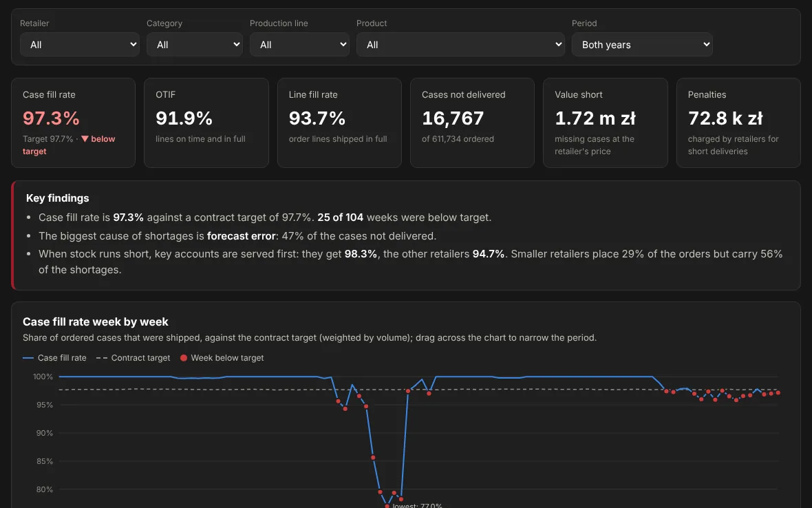Click 'Case fill rate week by week' title
Image resolution: width=812 pixels, height=508 pixels.
95,321
